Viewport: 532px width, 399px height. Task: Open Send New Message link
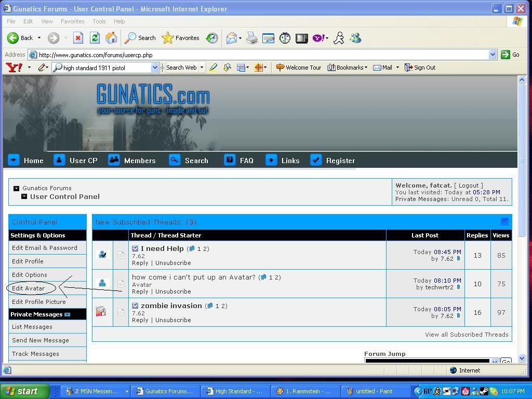pyautogui.click(x=41, y=340)
